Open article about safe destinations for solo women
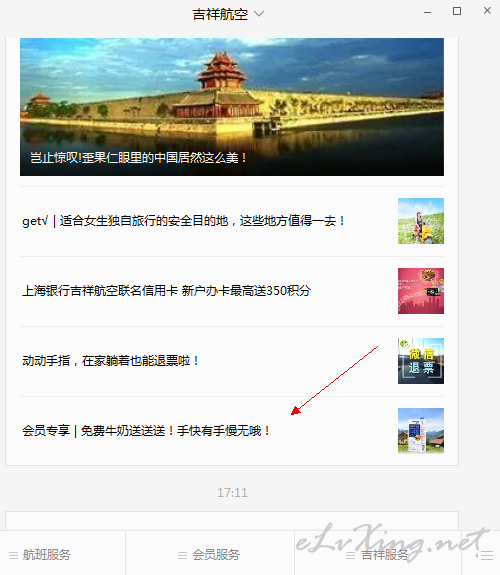Screen dimensions: 500x575 click(x=183, y=221)
